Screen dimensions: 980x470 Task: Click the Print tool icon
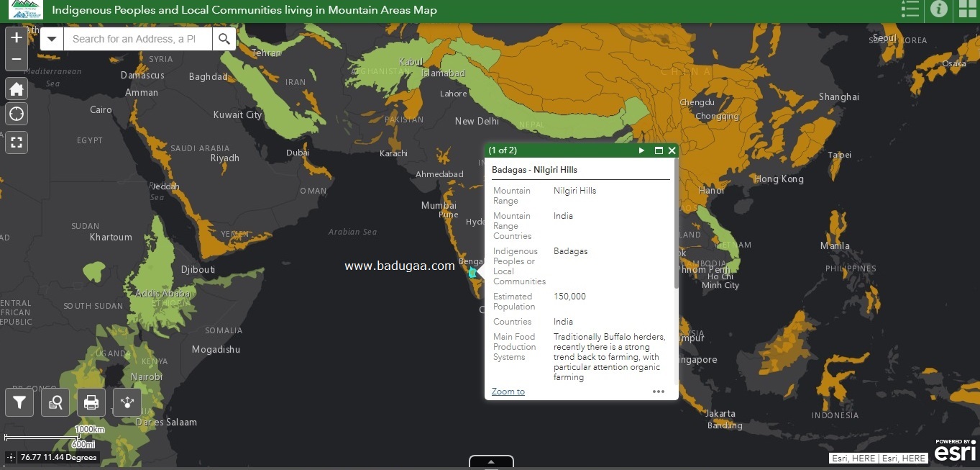click(91, 402)
